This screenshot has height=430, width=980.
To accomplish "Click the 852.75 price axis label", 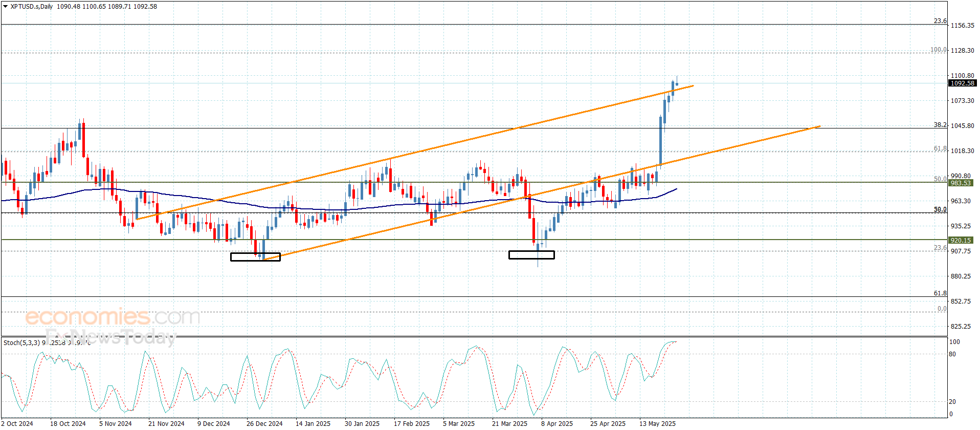I will click(961, 302).
